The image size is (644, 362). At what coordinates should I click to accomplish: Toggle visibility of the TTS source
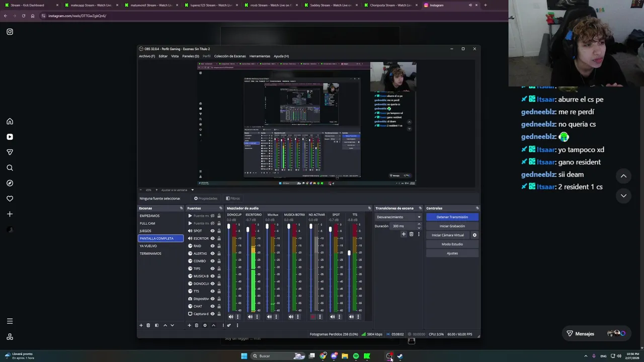(x=212, y=291)
